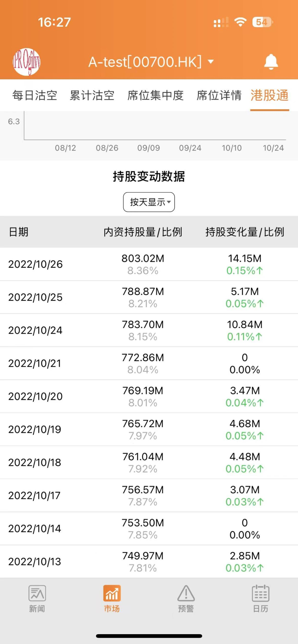298x644 pixels.
Task: Select the 2022/10/14 date row
Action: (x=149, y=528)
